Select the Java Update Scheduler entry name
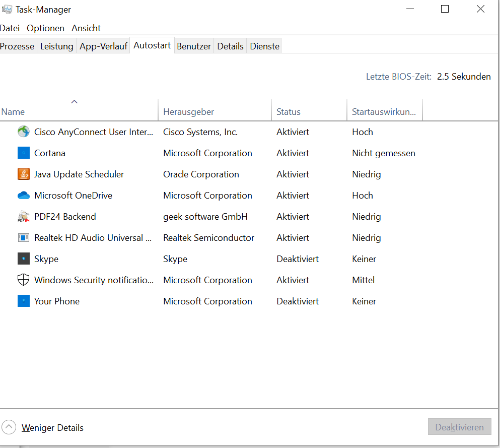The width and height of the screenshot is (500, 448). [79, 174]
